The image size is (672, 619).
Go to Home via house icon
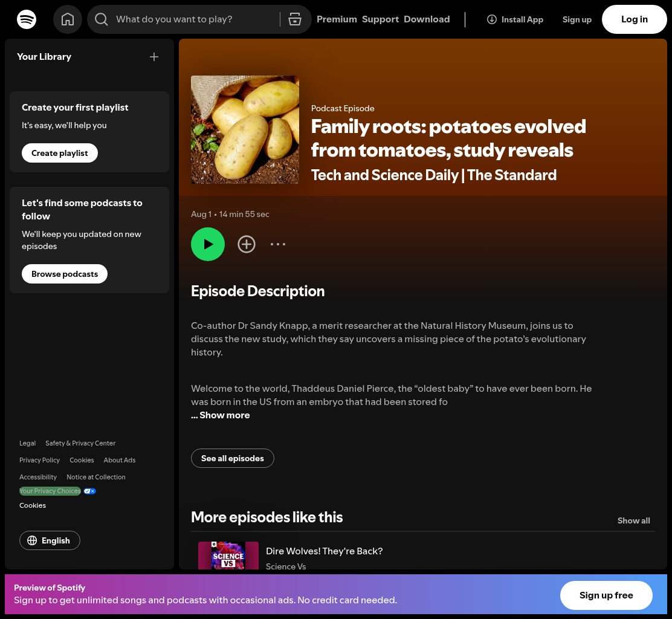pos(68,19)
